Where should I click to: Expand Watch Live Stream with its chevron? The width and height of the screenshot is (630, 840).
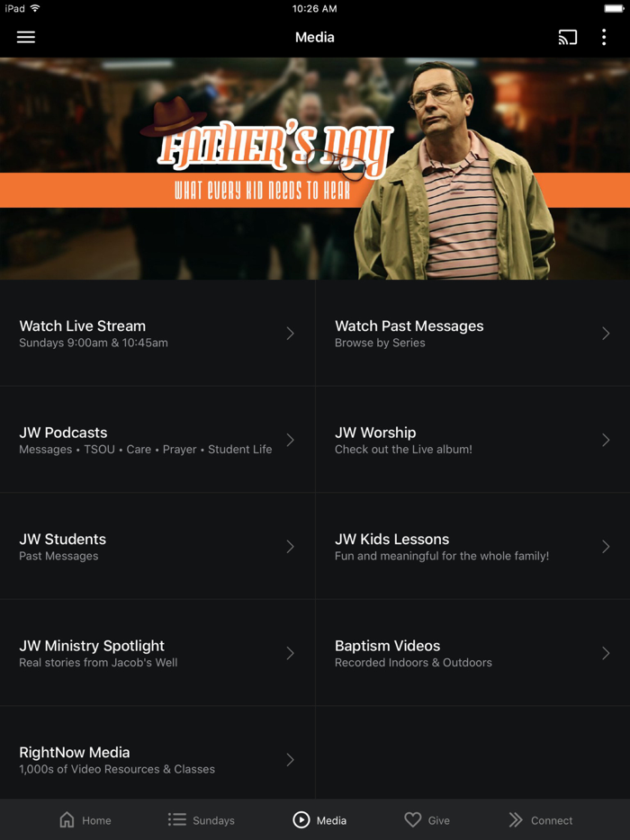[290, 334]
